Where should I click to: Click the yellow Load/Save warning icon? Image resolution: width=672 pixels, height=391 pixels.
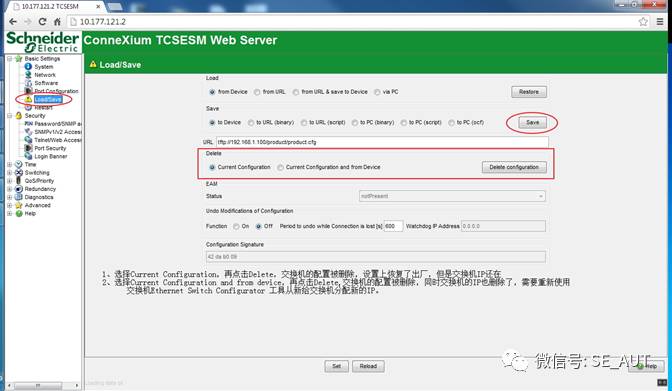pyautogui.click(x=28, y=99)
